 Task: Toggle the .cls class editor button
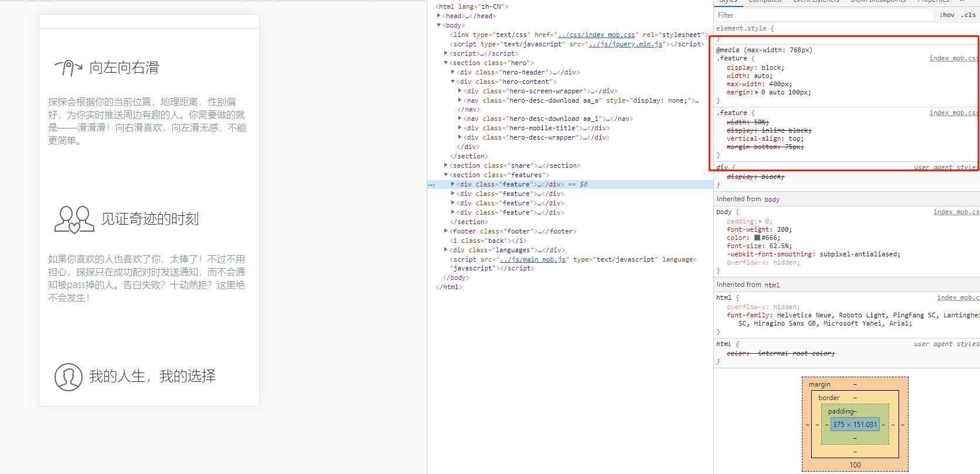(968, 15)
